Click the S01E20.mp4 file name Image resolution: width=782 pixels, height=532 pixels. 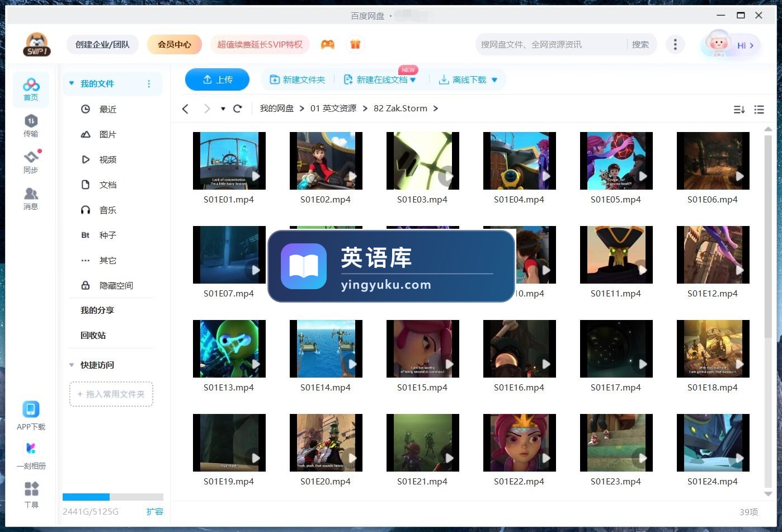[326, 482]
